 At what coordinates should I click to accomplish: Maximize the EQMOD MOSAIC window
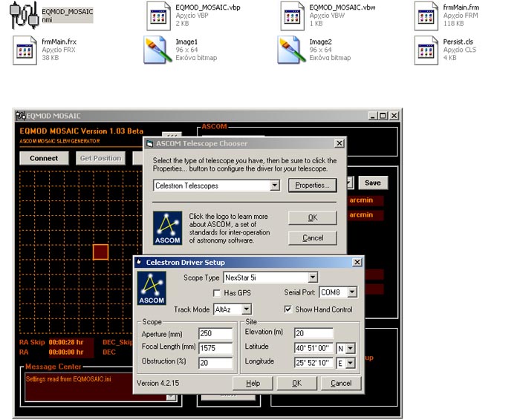[383, 116]
